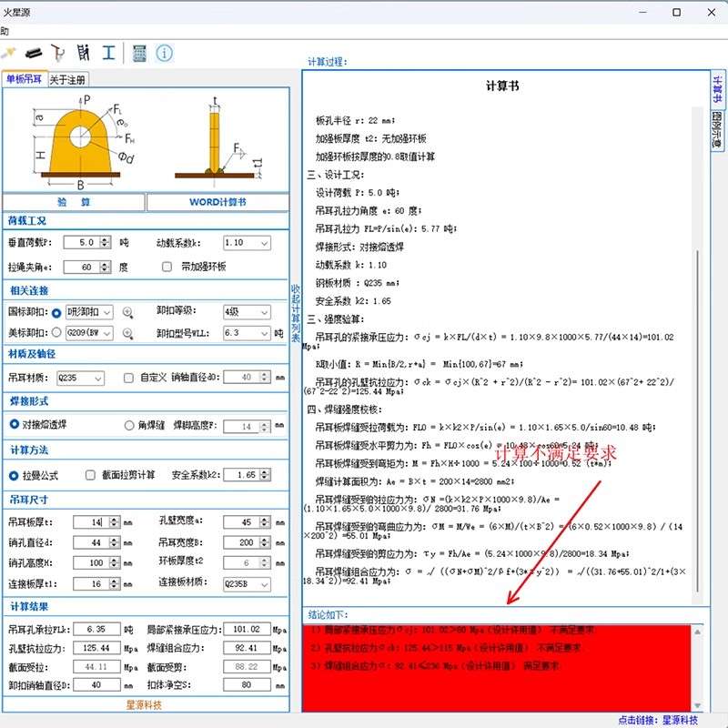728x728 pixels.
Task: Open the 吊耳材质 Q235 dropdown
Action: 80,378
